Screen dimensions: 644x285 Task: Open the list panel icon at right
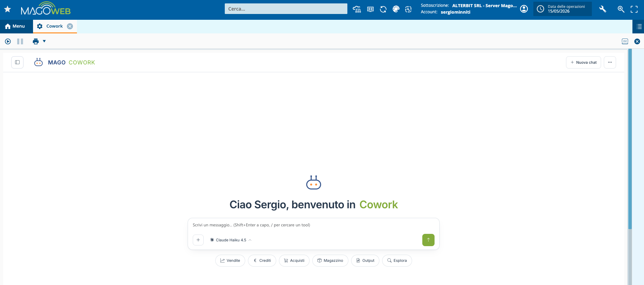(x=639, y=26)
